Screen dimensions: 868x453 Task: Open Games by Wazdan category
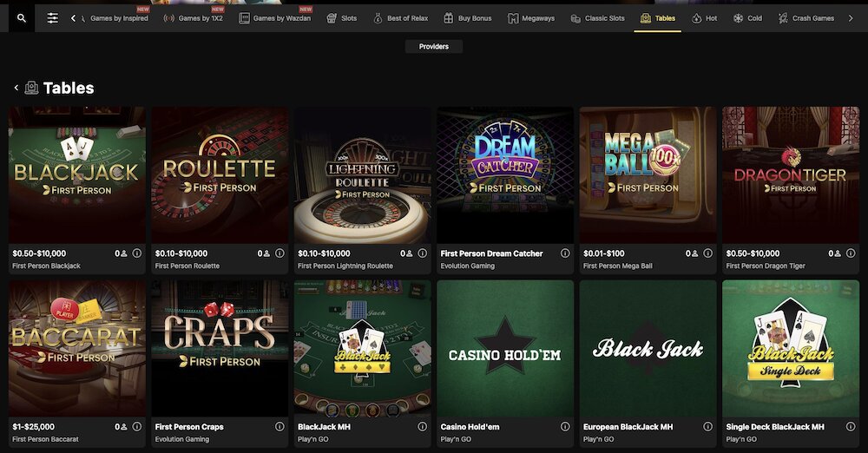tap(274, 18)
